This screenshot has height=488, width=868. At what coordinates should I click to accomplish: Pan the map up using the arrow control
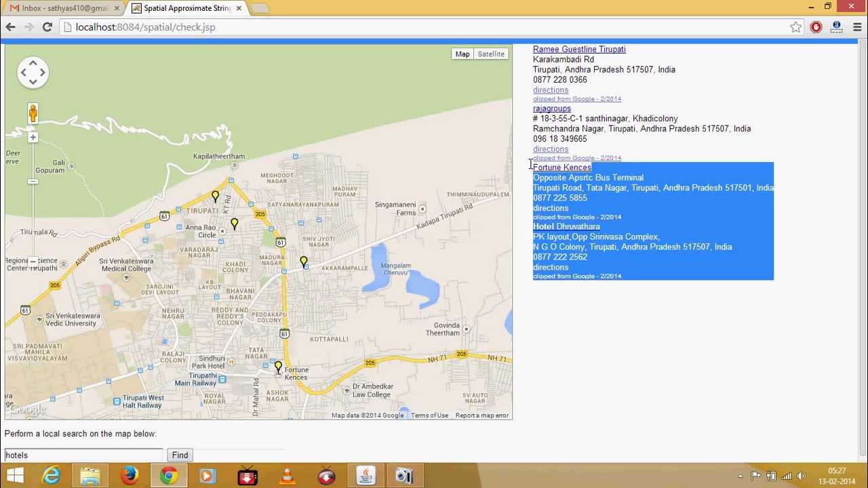[33, 64]
